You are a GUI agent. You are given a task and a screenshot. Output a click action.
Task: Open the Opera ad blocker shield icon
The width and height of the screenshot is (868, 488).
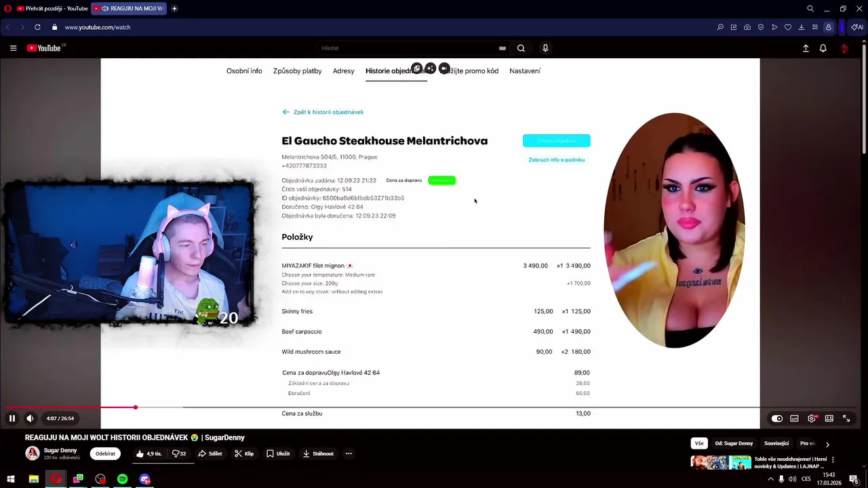click(x=761, y=27)
